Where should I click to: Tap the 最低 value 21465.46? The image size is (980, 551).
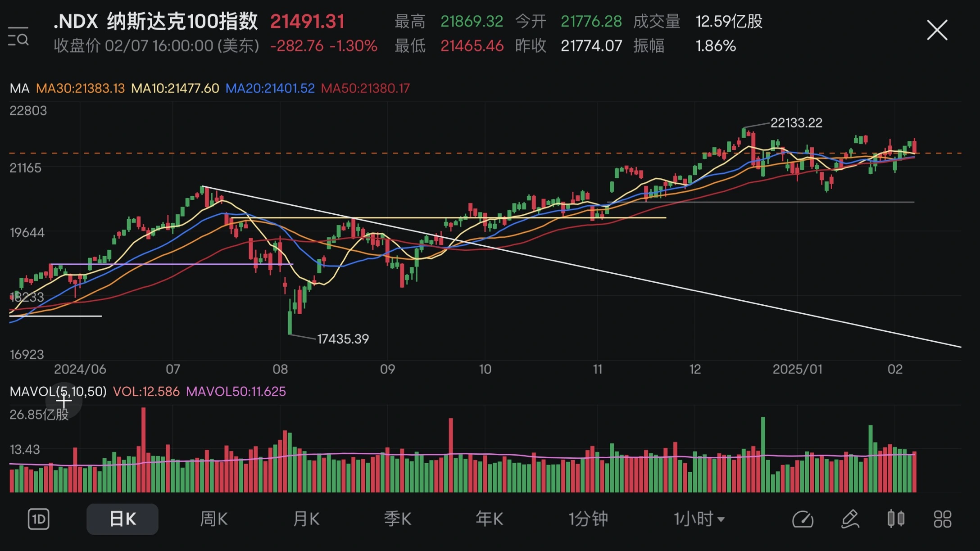coord(472,46)
